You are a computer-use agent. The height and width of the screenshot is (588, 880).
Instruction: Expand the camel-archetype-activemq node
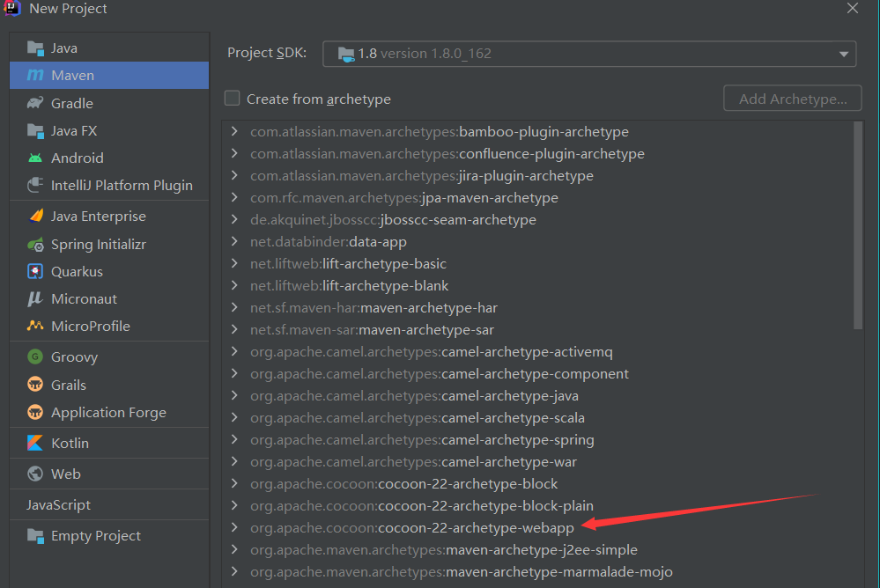[x=234, y=351]
